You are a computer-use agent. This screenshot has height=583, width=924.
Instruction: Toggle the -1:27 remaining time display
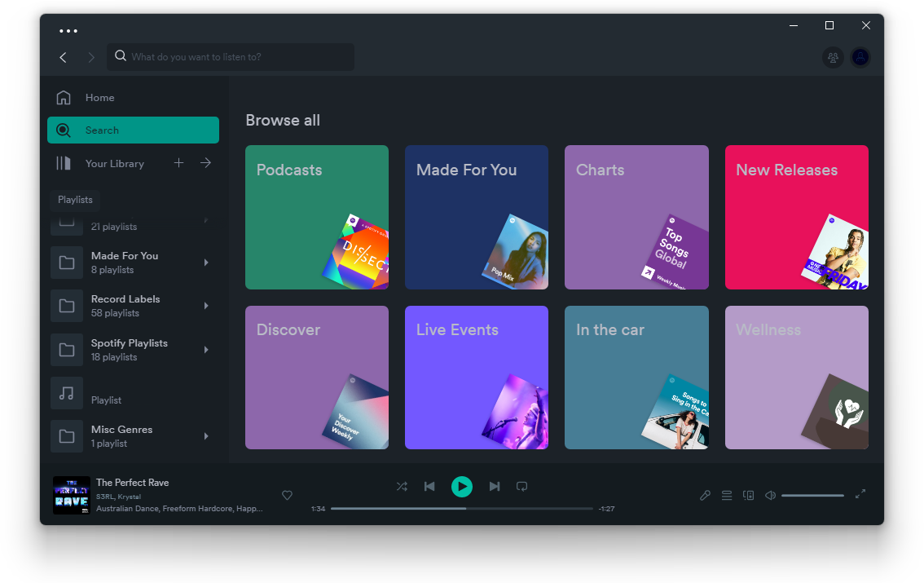coord(606,509)
